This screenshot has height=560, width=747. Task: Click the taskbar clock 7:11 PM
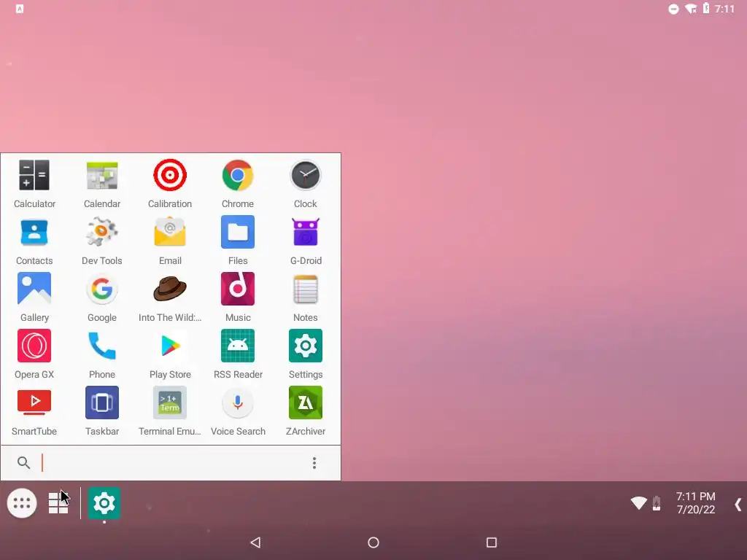click(695, 497)
